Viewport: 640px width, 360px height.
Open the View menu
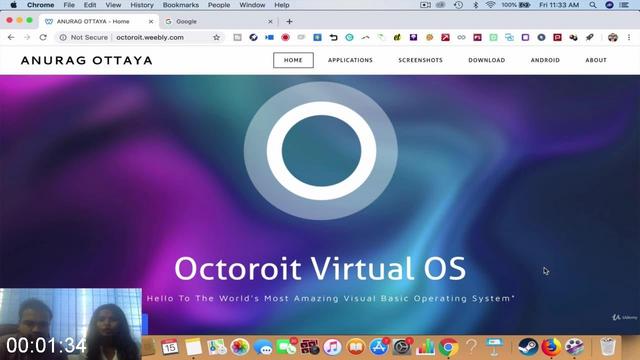pyautogui.click(x=113, y=5)
